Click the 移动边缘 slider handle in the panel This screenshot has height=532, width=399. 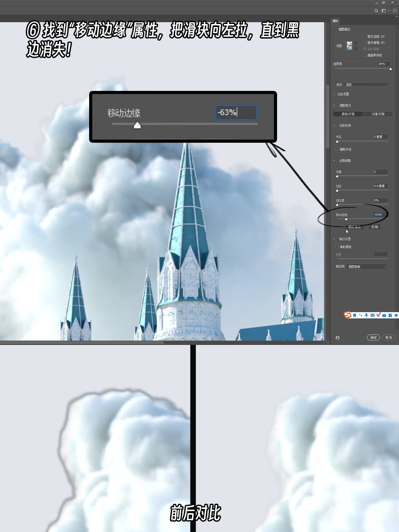point(346,219)
